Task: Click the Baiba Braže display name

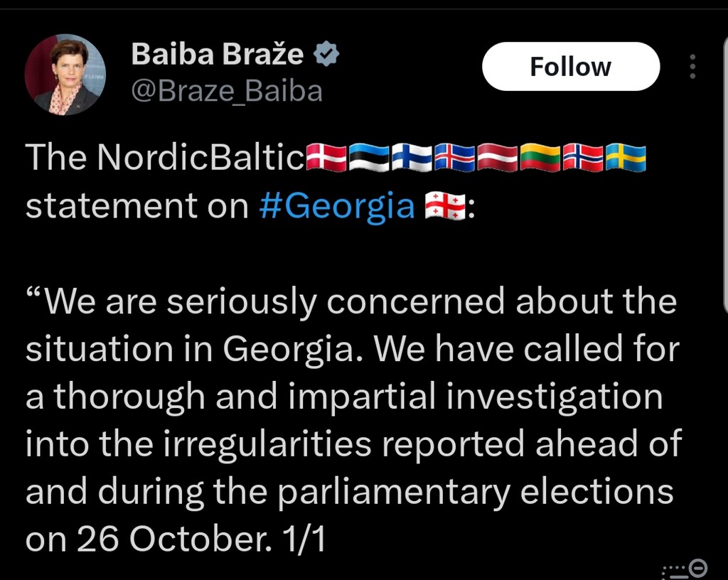Action: pyautogui.click(x=217, y=54)
